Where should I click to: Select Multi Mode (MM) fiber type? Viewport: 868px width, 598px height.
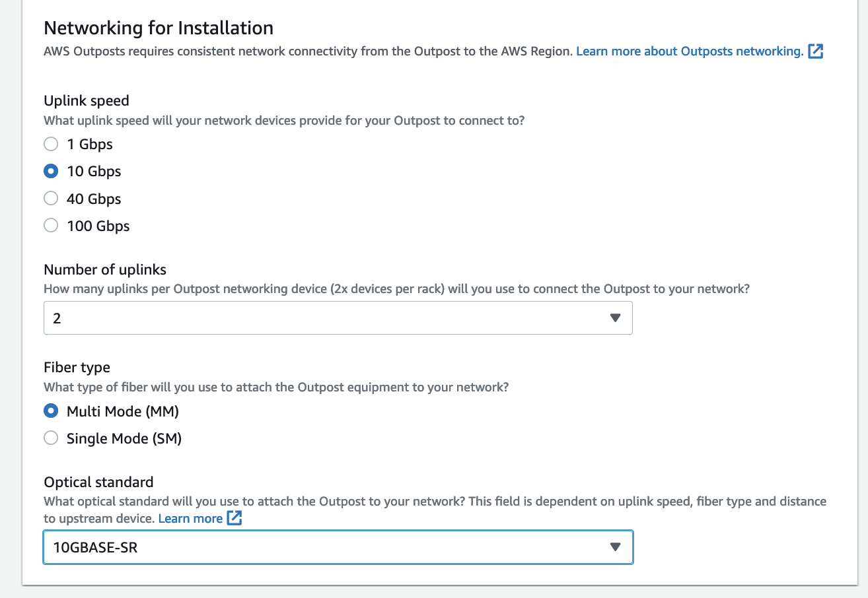51,411
